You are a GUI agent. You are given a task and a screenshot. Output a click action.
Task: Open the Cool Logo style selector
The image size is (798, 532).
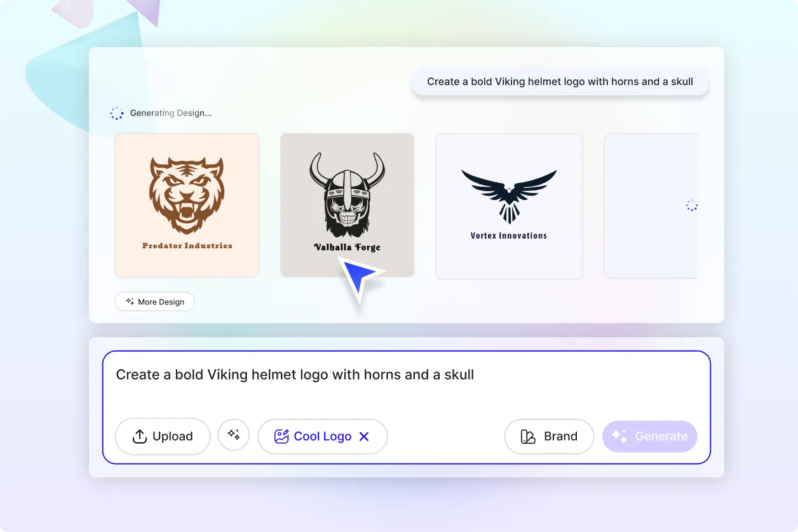(x=322, y=437)
